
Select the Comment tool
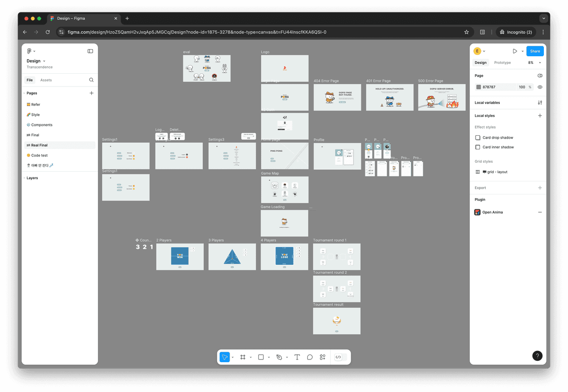tap(310, 357)
